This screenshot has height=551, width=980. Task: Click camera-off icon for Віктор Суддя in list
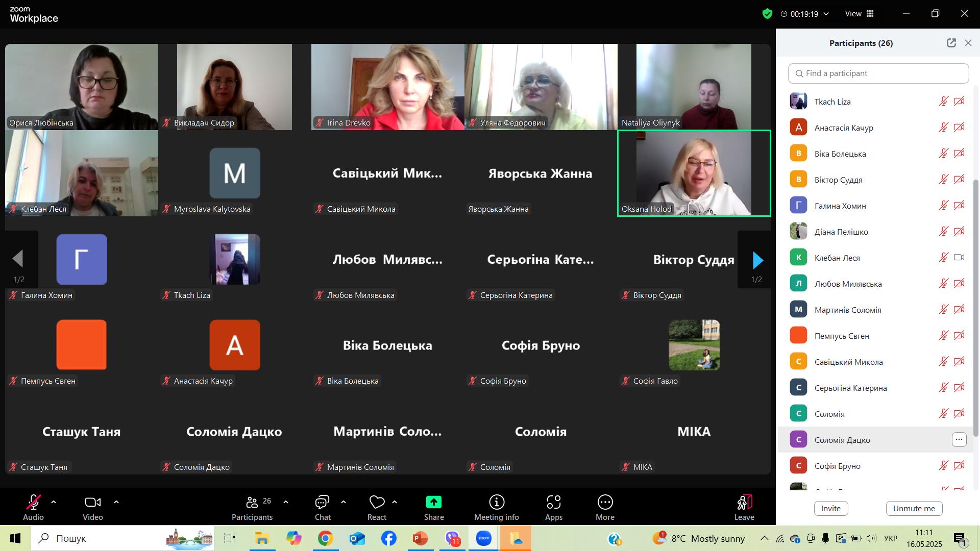(x=959, y=180)
